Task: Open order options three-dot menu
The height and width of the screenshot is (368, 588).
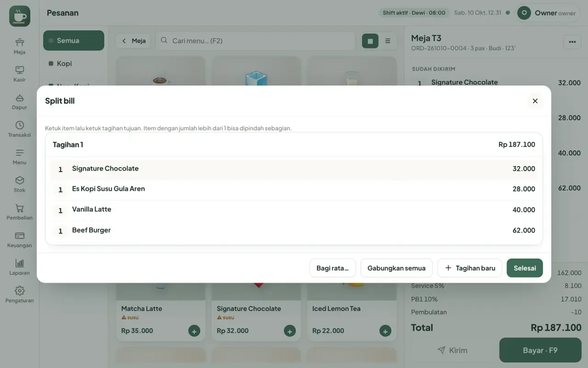Action: (572, 42)
